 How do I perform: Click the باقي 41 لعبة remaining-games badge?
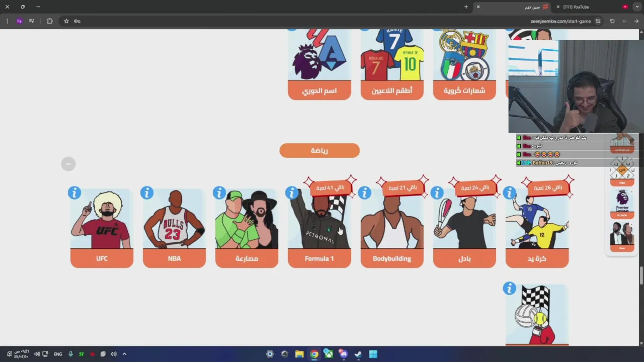(x=330, y=188)
